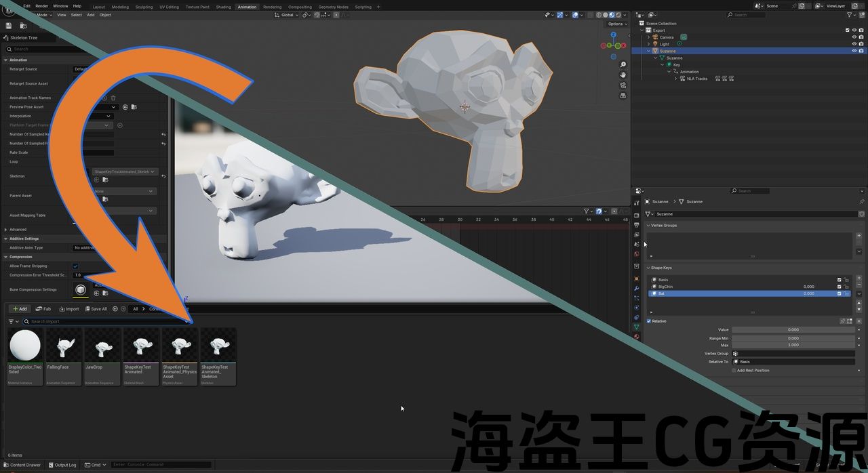Hide the Camera object in outliner
The image size is (868, 473).
coord(854,37)
